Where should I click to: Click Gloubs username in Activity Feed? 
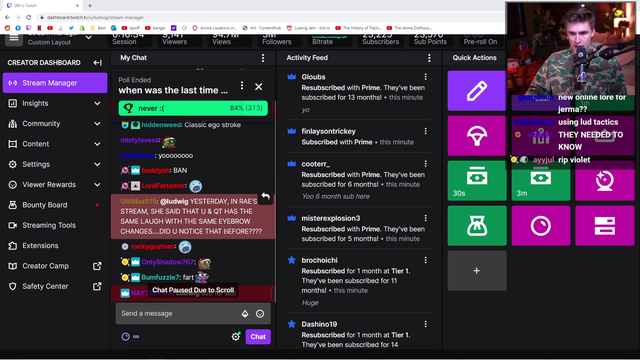click(313, 77)
